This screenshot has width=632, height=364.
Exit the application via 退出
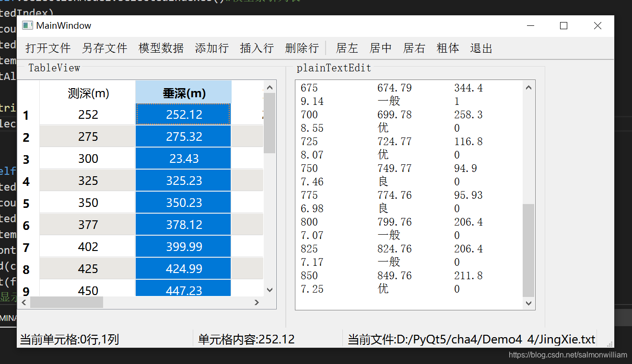[481, 48]
